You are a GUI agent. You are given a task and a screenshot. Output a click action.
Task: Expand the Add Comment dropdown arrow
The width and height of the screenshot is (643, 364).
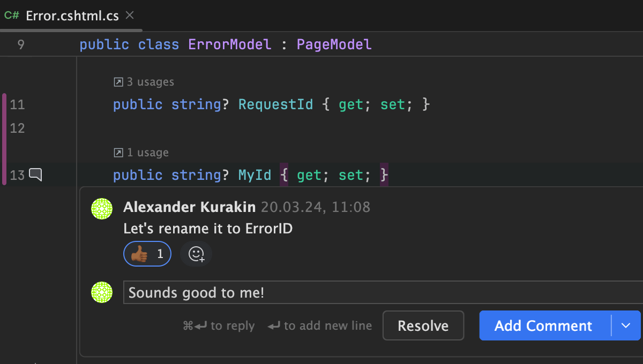coord(626,325)
